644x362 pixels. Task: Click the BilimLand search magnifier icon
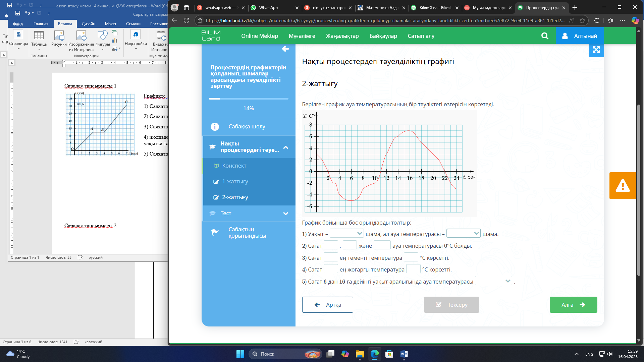pos(545,36)
